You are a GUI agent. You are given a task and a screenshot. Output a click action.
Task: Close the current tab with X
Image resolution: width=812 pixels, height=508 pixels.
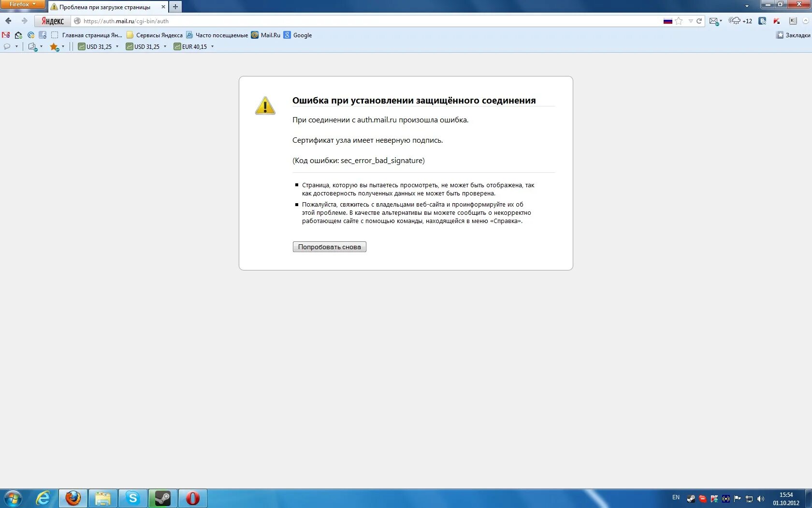[x=163, y=7]
